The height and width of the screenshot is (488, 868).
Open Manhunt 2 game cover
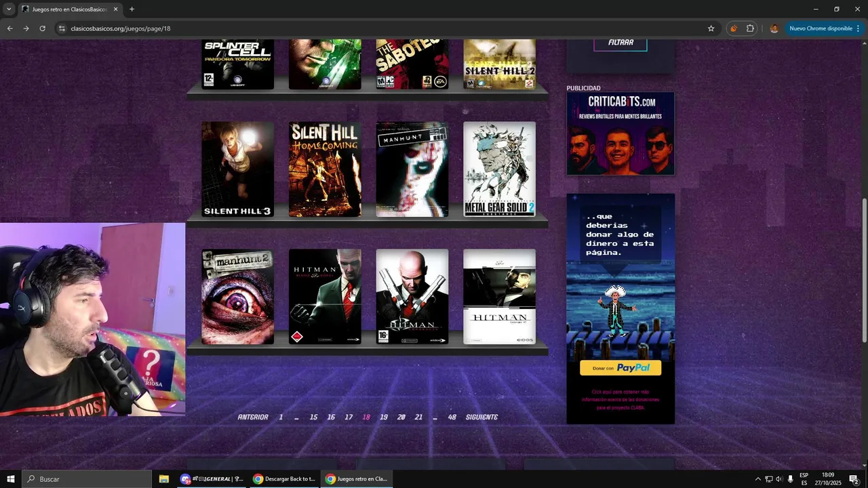[x=237, y=297]
